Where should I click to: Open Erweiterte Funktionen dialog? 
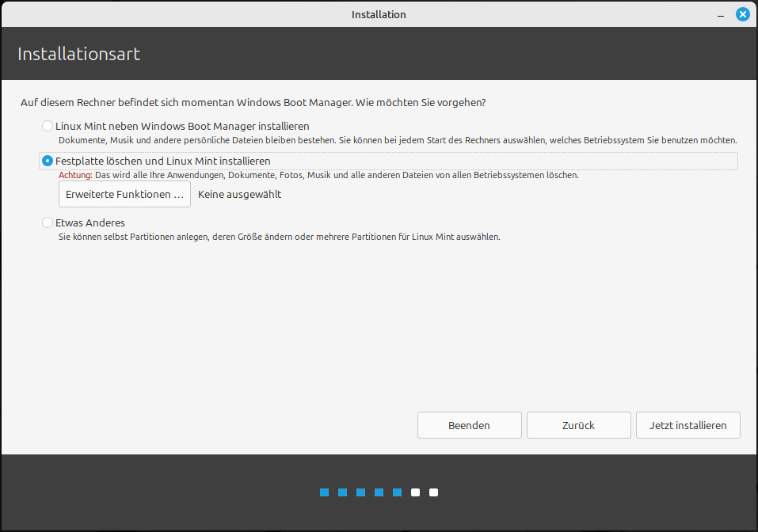pyautogui.click(x=124, y=194)
